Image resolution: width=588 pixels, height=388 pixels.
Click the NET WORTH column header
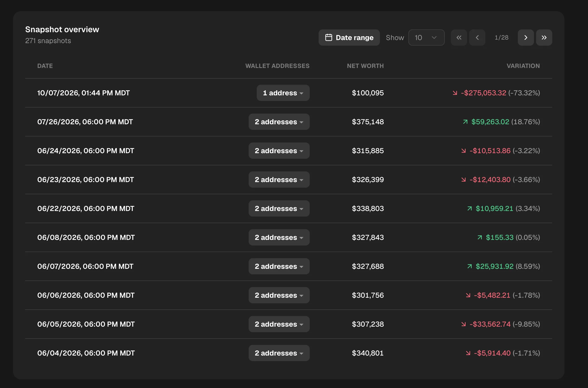click(x=365, y=66)
